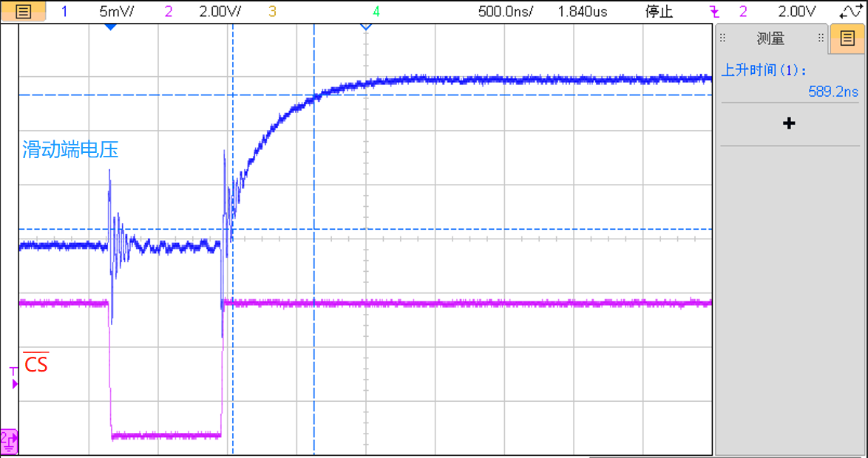The width and height of the screenshot is (868, 458).
Task: Click the trigger mode icon at top-right
Action: (850, 11)
